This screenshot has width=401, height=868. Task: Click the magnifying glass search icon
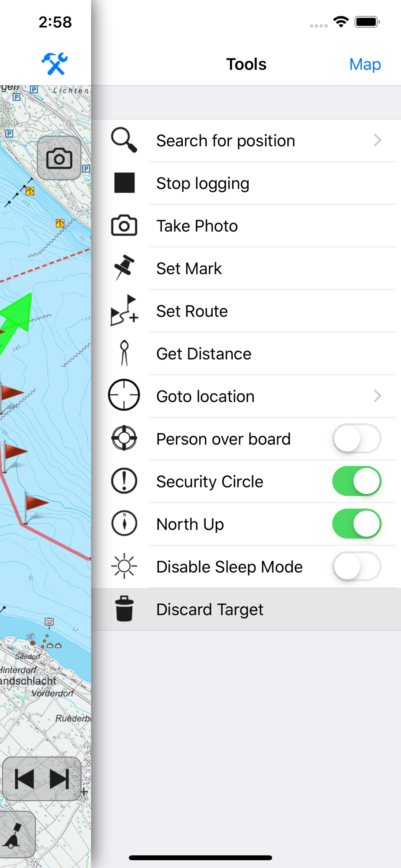tap(124, 140)
